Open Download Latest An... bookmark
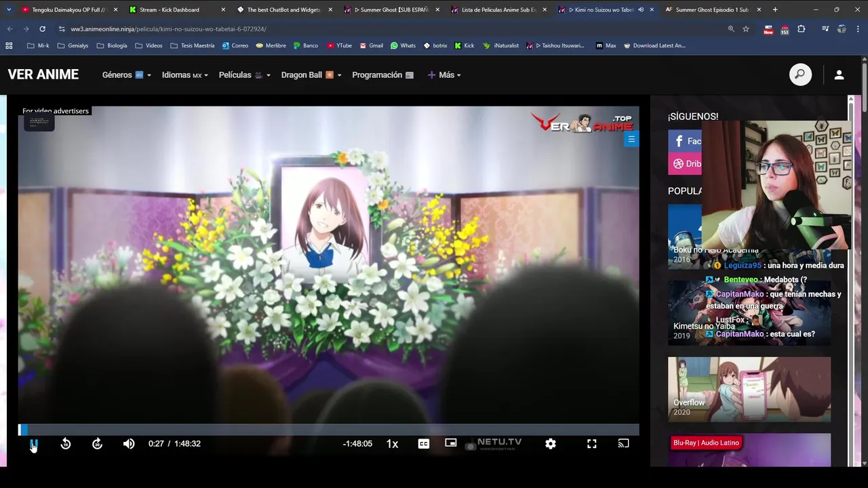Image resolution: width=868 pixels, height=488 pixels. point(654,45)
